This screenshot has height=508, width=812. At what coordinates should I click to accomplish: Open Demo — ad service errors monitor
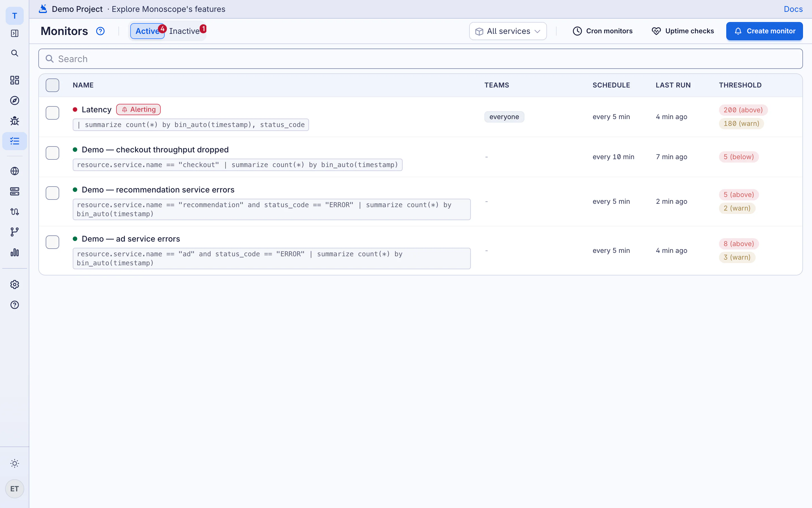click(x=131, y=239)
